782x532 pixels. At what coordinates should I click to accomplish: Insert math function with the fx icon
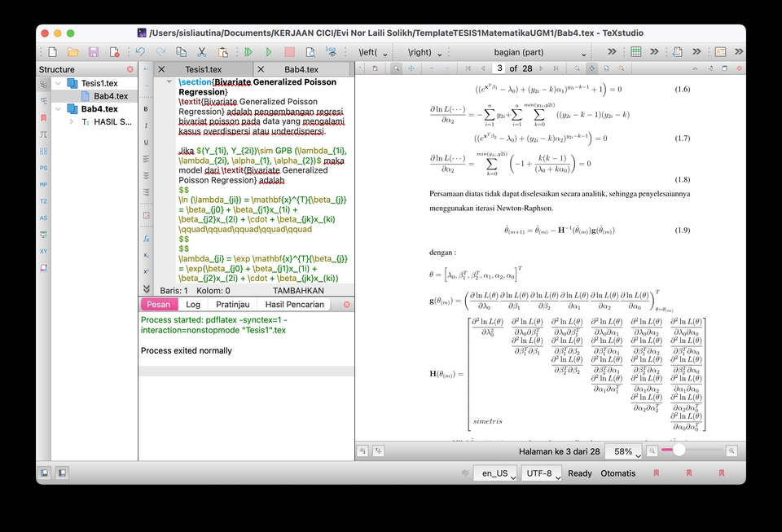pos(146,239)
